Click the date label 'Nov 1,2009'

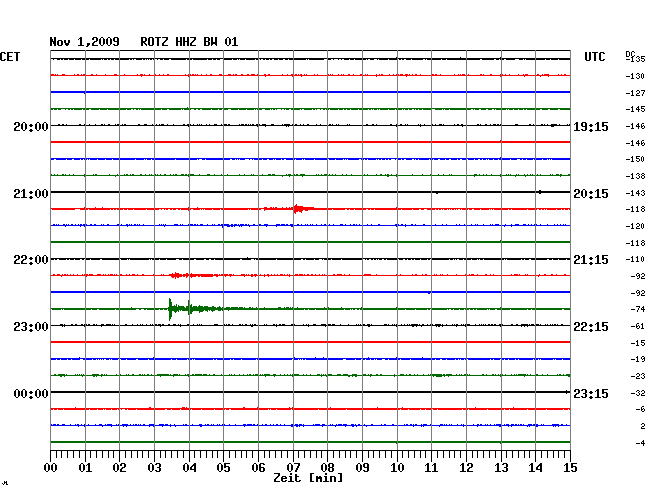click(84, 42)
